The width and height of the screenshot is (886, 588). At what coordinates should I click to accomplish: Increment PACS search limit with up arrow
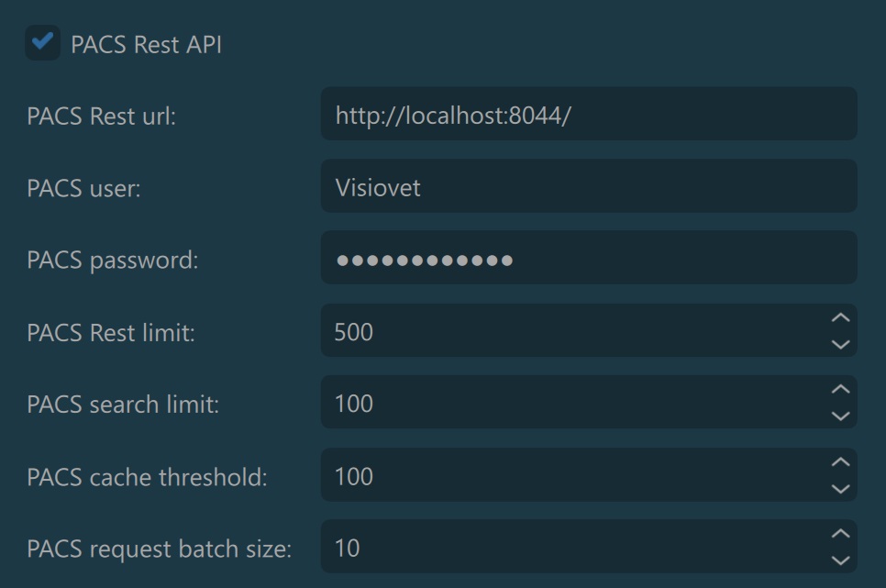click(839, 390)
